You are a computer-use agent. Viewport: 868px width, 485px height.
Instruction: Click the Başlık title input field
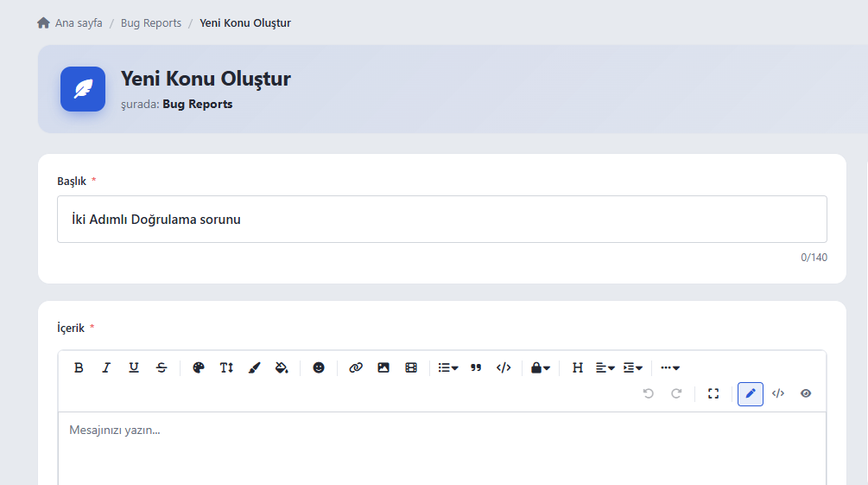point(441,219)
